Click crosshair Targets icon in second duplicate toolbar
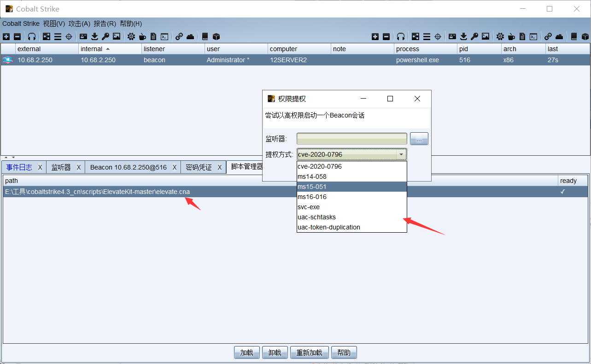This screenshot has width=591, height=364. coord(438,36)
